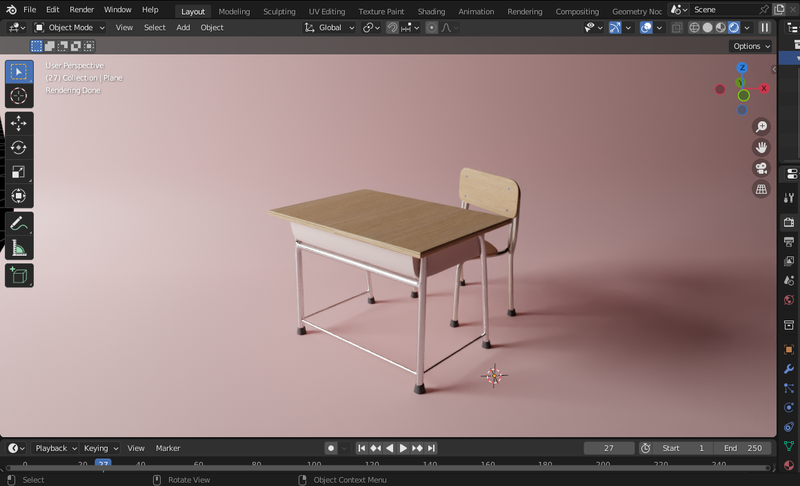Screen dimensions: 800x486
Task: Open the Material properties tab
Action: [789, 465]
